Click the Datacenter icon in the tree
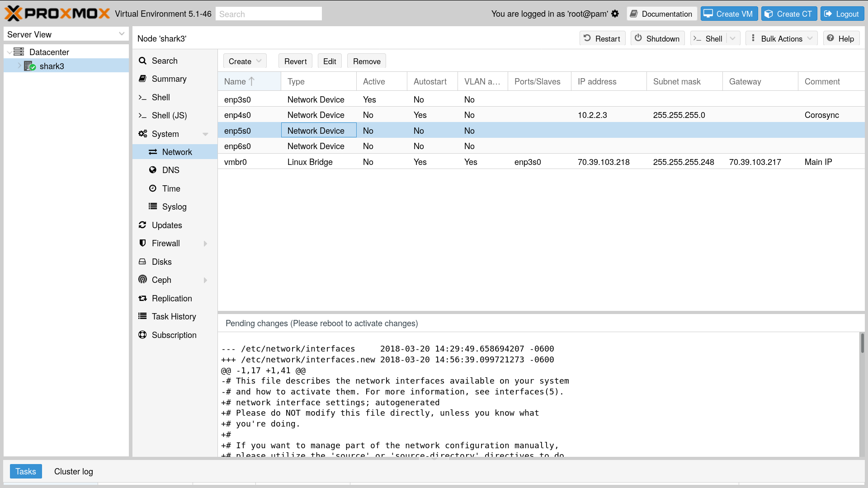 [x=19, y=52]
